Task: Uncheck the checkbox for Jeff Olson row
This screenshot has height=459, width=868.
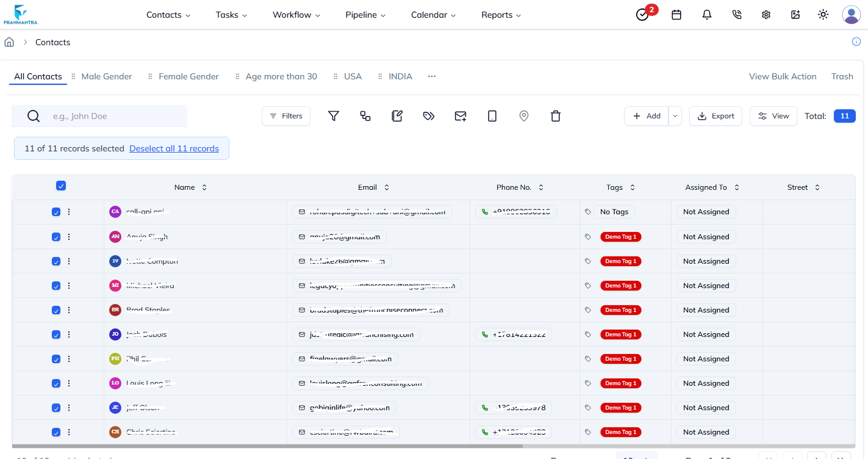Action: [56, 408]
